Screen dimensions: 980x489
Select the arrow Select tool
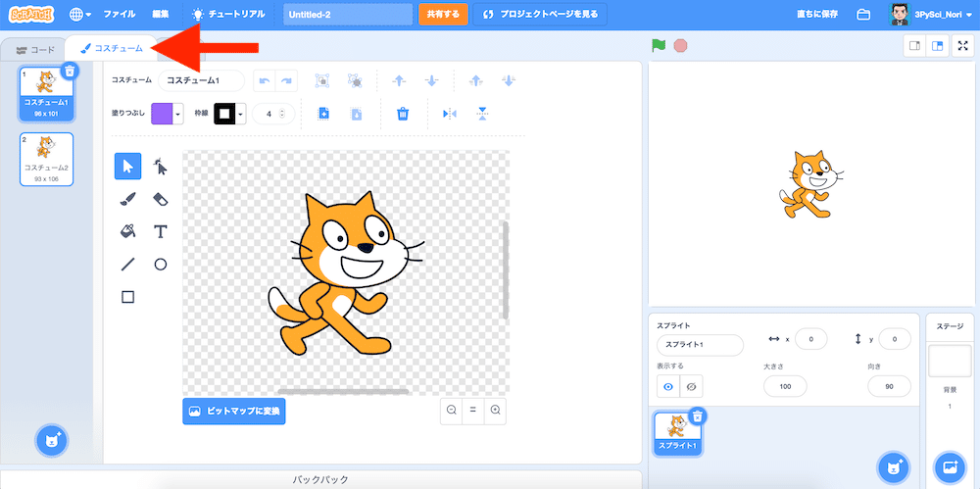[128, 167]
